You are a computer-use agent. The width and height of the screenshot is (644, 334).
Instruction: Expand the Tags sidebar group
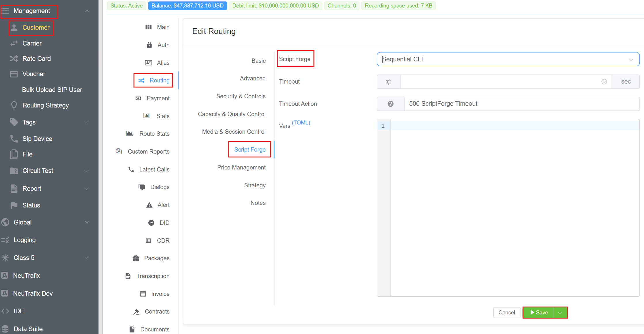click(x=86, y=122)
